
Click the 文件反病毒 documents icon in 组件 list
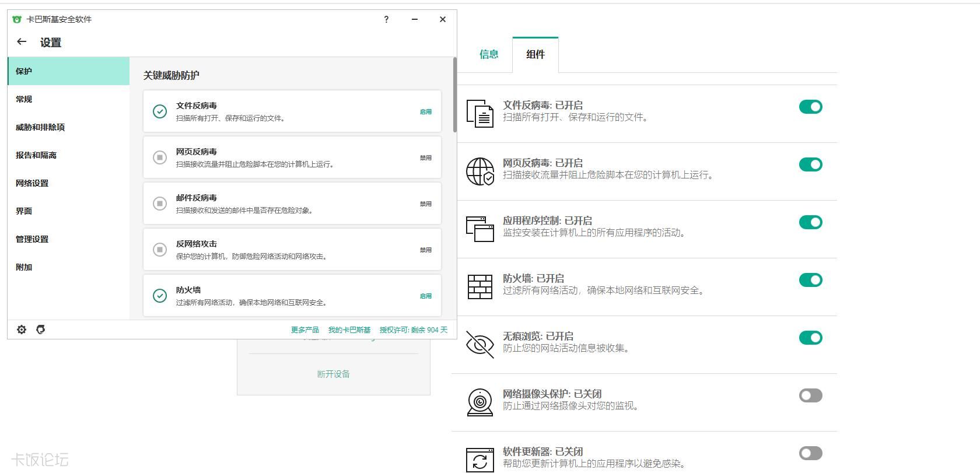480,113
